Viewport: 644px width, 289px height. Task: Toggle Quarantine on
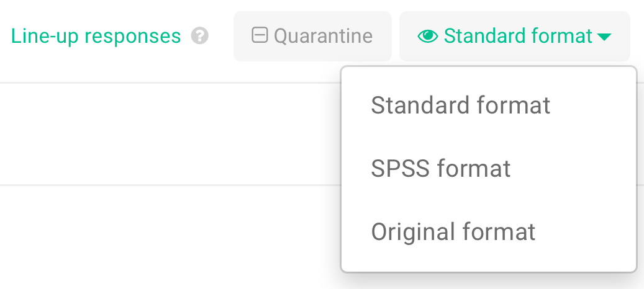pos(312,36)
